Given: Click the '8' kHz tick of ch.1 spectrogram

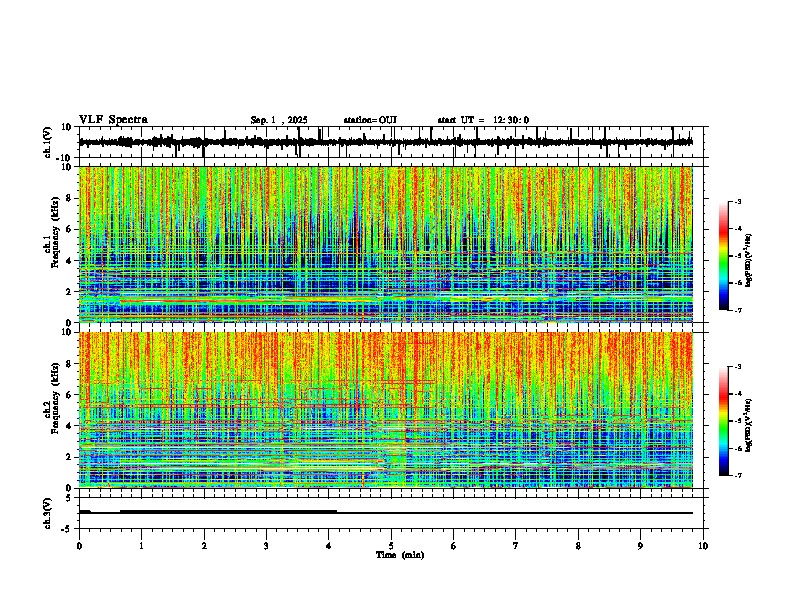Looking at the screenshot, I should coord(70,198).
